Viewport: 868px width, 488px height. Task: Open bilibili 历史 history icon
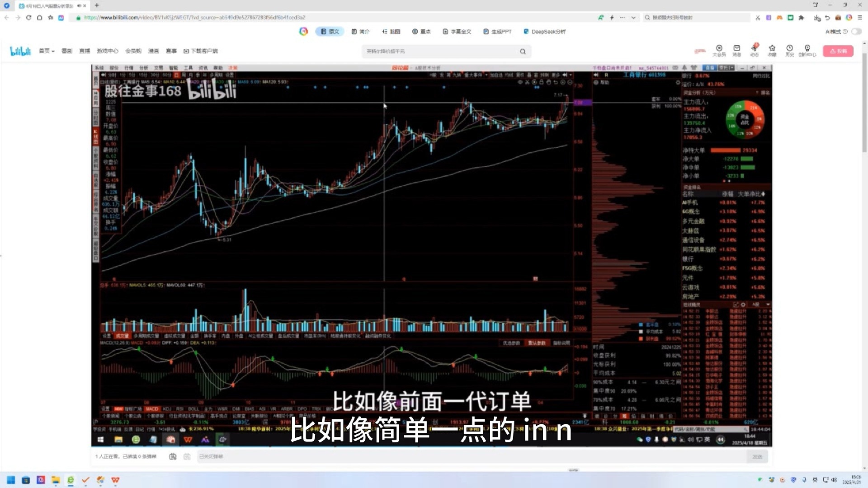[x=790, y=49]
